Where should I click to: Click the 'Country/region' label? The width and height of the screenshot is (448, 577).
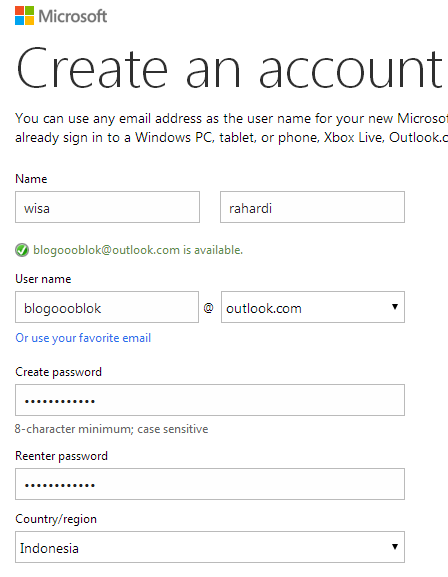click(56, 519)
